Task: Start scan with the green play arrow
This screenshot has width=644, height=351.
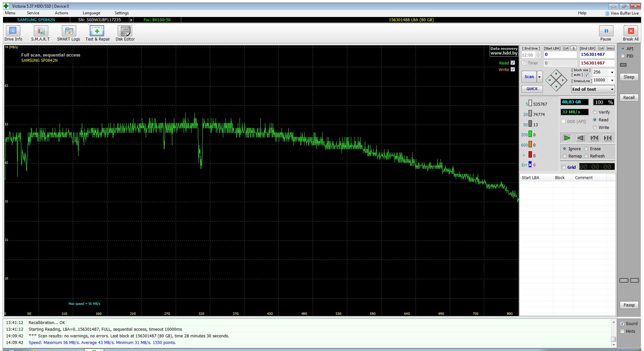Action: 567,138
